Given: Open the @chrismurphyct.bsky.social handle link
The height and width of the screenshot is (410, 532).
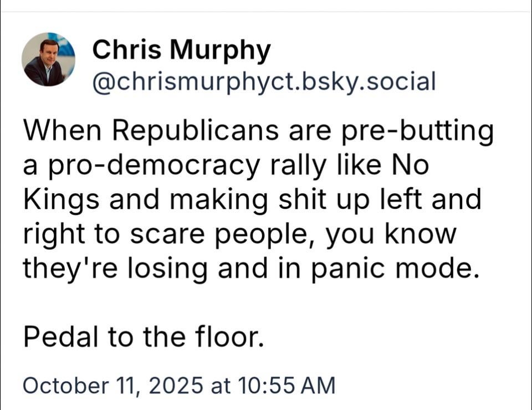Looking at the screenshot, I should coord(264,81).
